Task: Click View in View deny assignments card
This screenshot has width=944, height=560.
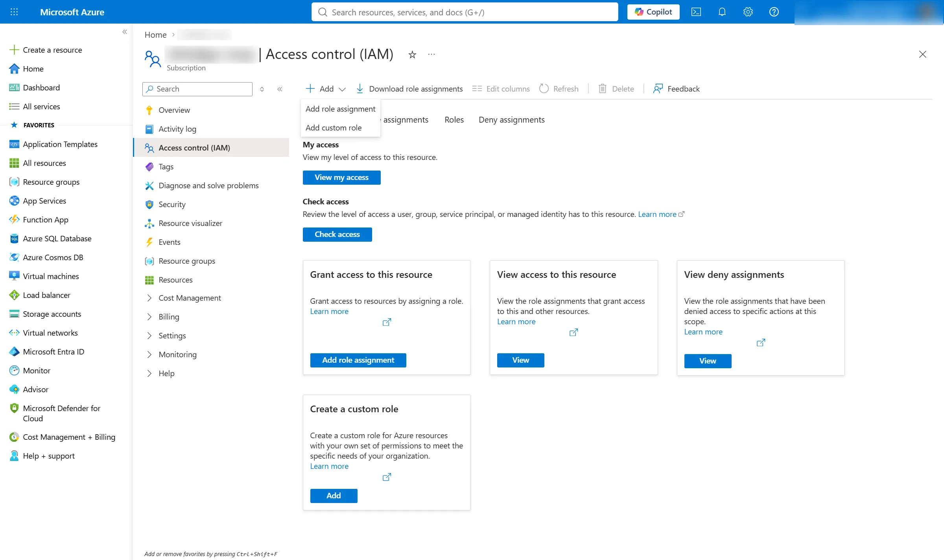Action: tap(708, 361)
